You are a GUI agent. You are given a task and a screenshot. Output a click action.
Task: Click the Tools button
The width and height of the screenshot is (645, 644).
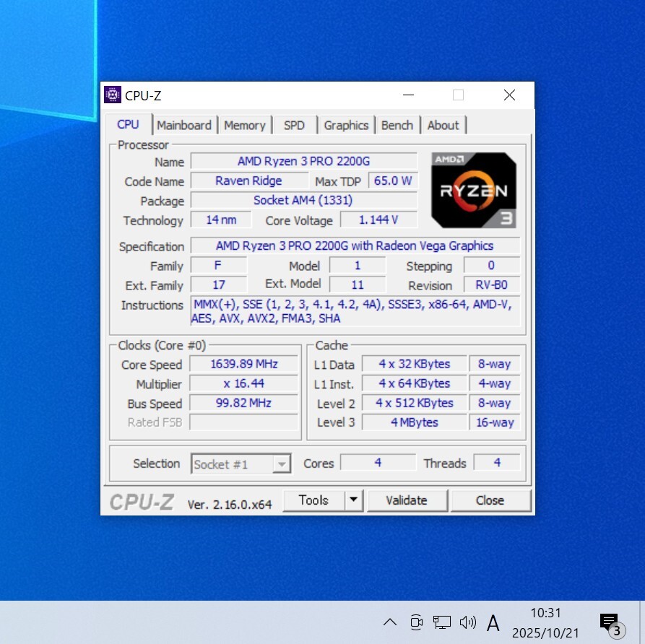(x=313, y=500)
